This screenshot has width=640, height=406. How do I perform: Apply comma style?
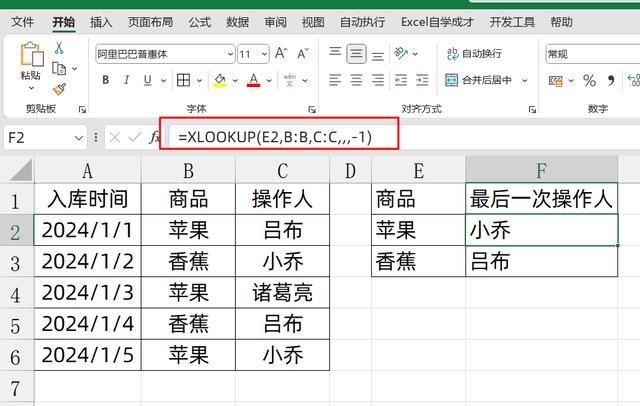coord(611,80)
